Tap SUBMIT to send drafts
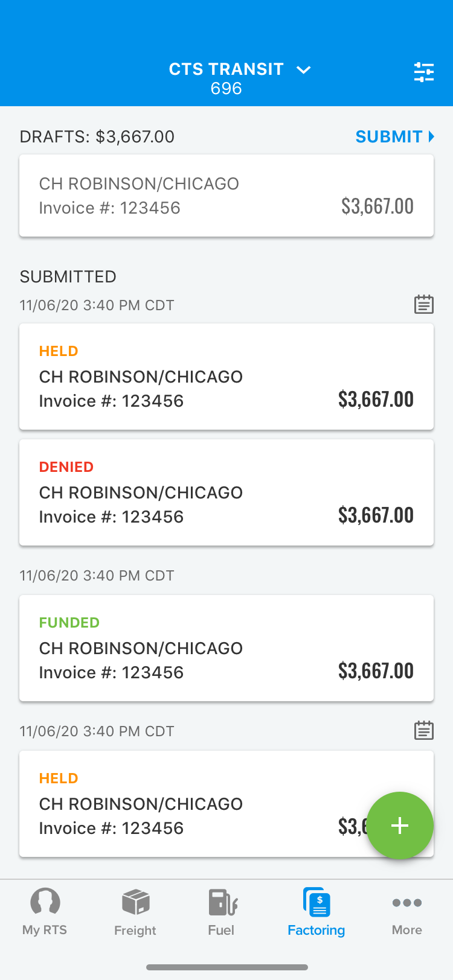The height and width of the screenshot is (980, 453). [x=388, y=137]
